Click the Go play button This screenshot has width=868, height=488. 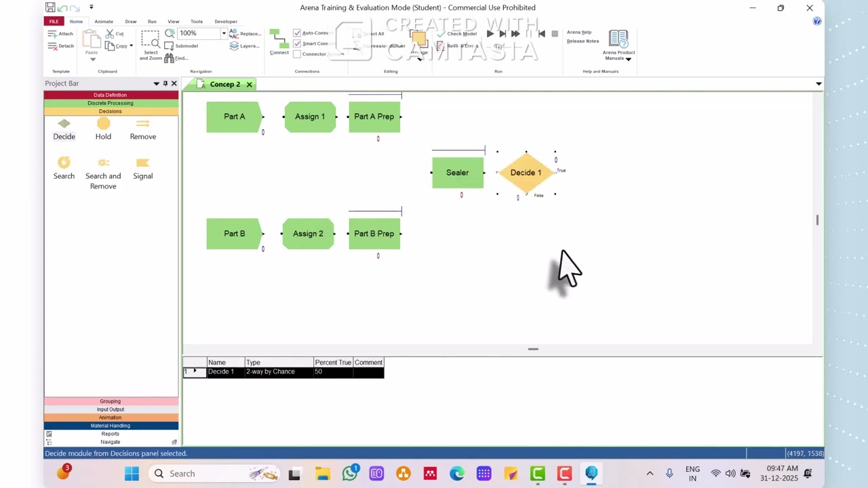490,34
